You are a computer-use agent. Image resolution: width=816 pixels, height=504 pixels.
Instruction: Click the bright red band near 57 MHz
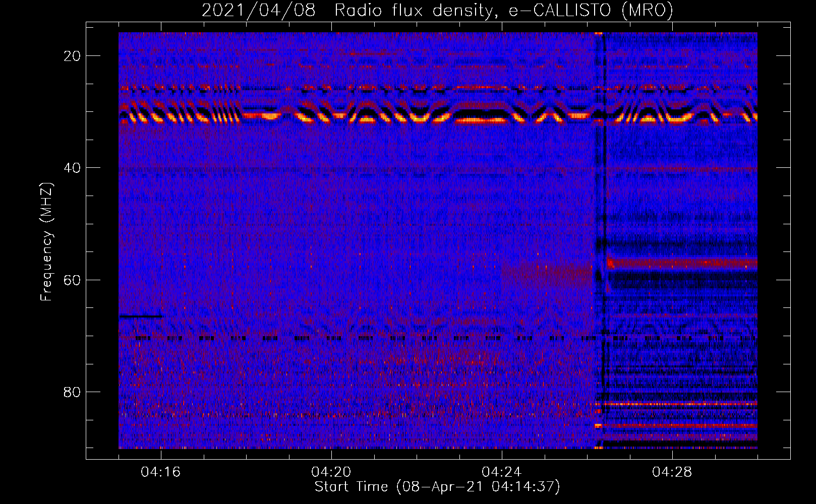pos(682,263)
